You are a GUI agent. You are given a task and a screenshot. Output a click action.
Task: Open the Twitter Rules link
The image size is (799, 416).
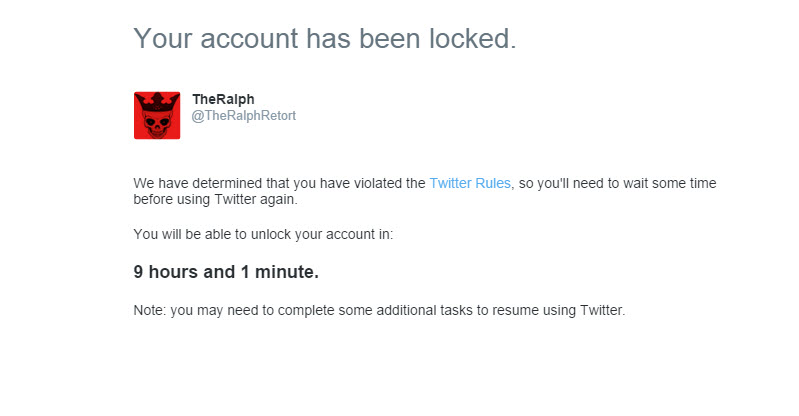tap(470, 183)
